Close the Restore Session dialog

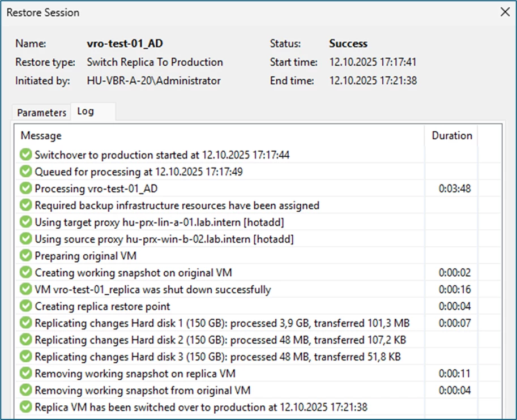click(x=505, y=12)
